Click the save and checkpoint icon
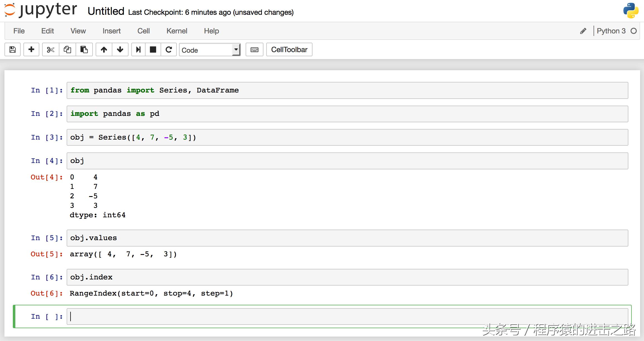The width and height of the screenshot is (644, 341). tap(13, 50)
